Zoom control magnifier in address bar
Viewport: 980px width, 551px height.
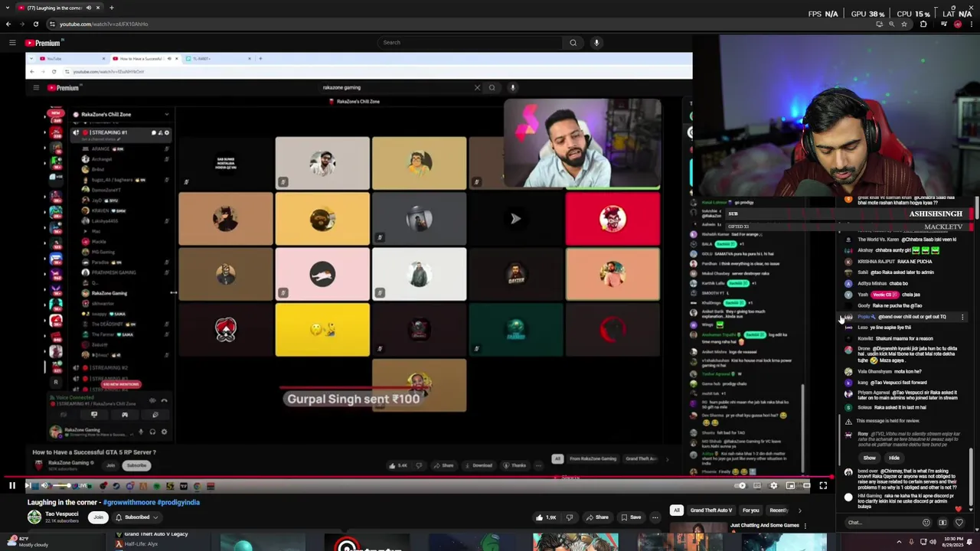(x=891, y=24)
